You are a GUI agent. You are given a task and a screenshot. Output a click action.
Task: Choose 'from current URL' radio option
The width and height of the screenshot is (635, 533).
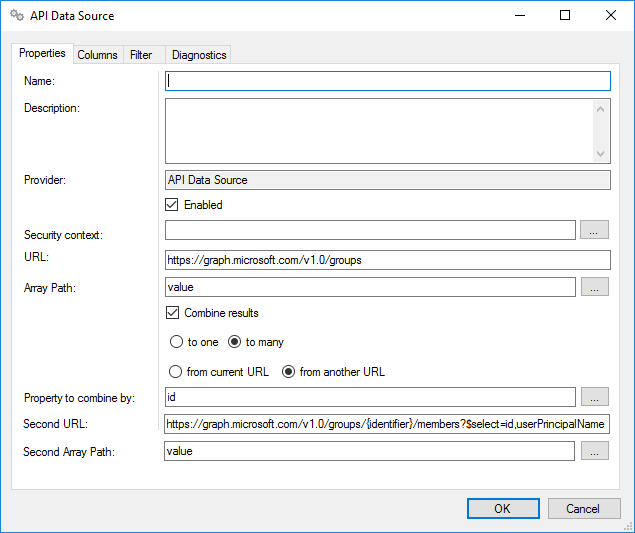pos(176,372)
